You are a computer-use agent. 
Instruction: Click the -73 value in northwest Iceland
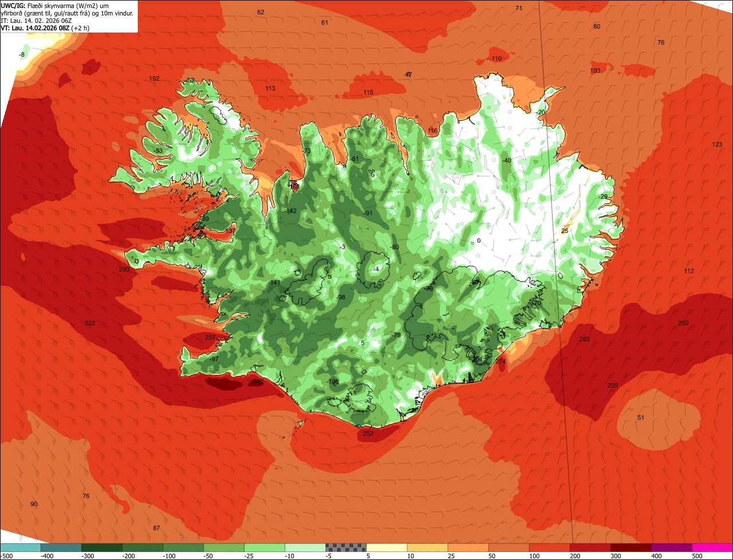pyautogui.click(x=306, y=151)
